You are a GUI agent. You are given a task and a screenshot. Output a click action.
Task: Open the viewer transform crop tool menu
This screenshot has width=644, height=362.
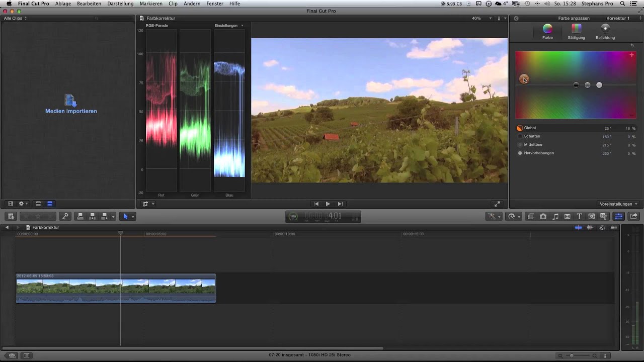coord(148,204)
